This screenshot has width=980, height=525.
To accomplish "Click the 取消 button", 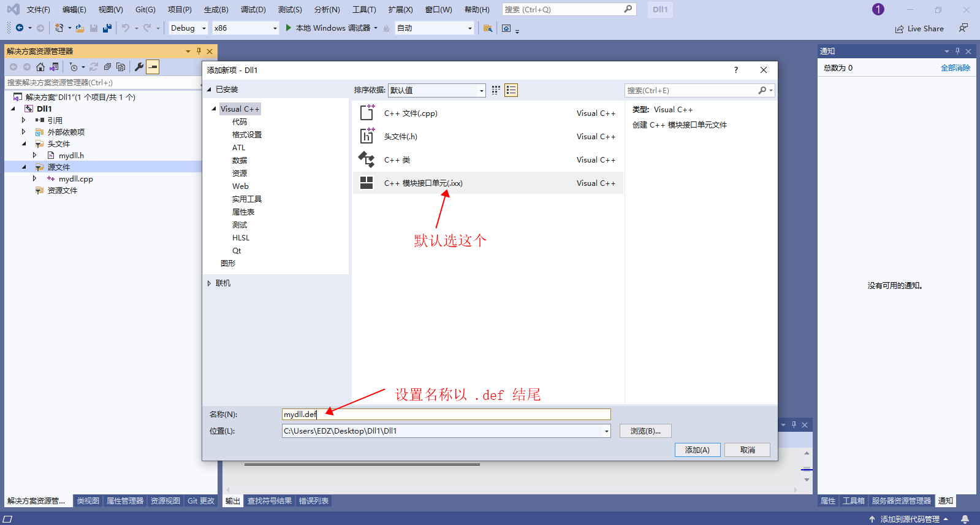I will tap(747, 450).
